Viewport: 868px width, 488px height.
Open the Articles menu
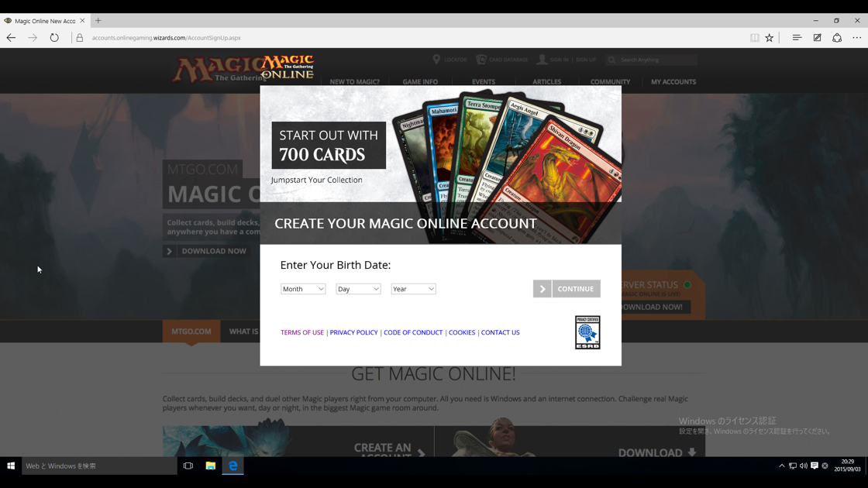(x=546, y=82)
